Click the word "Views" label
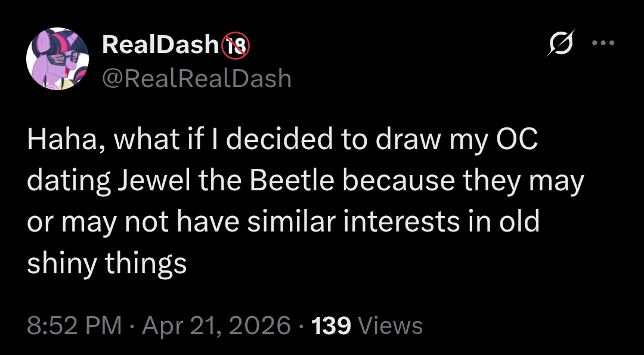644x355 pixels. click(392, 326)
